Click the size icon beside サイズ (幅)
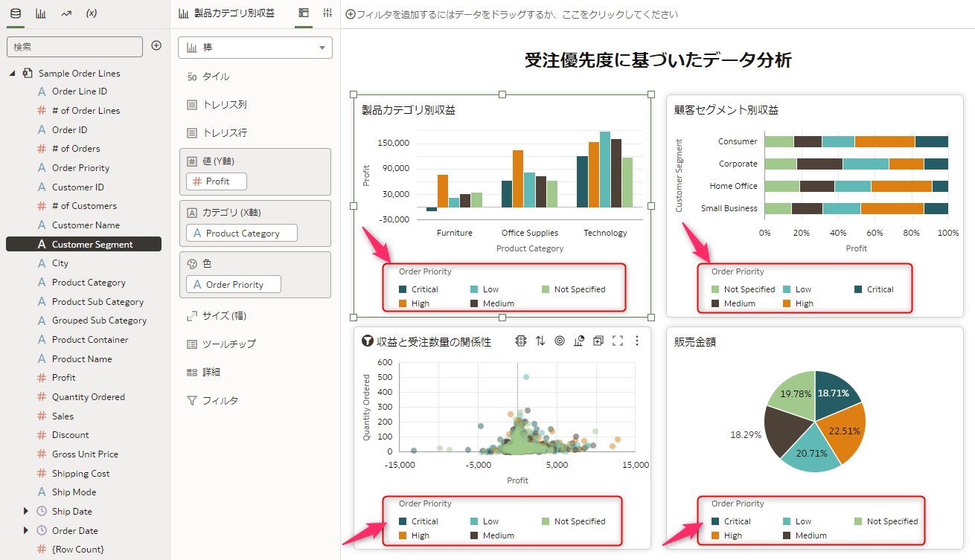975x560 pixels. pos(191,316)
